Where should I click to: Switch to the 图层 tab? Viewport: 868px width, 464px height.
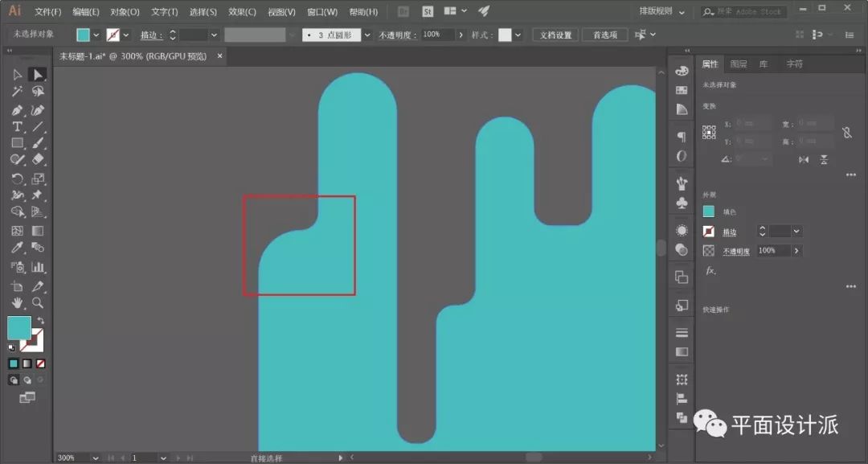(738, 64)
